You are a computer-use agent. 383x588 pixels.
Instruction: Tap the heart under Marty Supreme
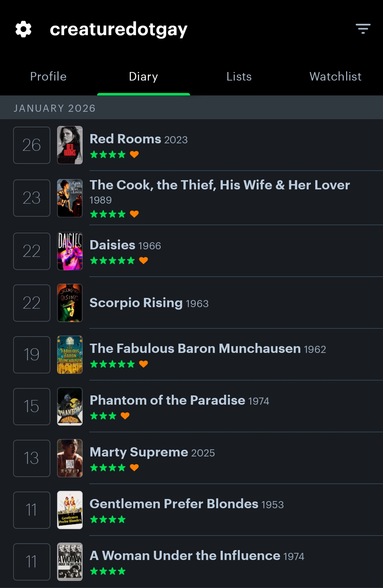point(134,468)
